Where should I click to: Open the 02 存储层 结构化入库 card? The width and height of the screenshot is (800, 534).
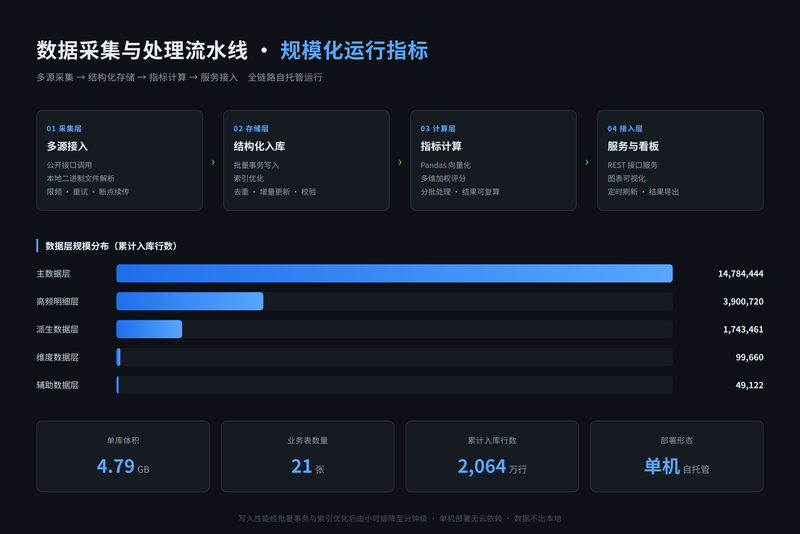306,161
